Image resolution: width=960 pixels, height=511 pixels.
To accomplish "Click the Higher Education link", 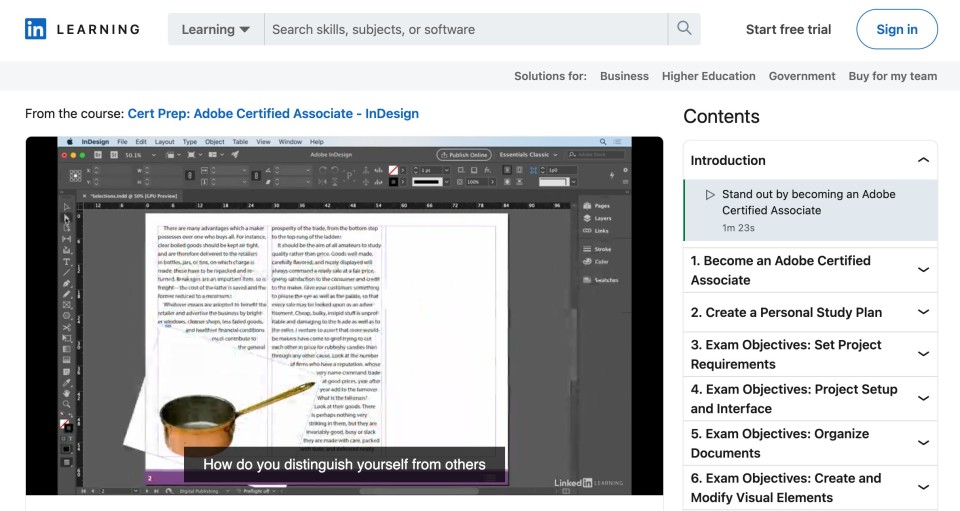I will tap(708, 76).
